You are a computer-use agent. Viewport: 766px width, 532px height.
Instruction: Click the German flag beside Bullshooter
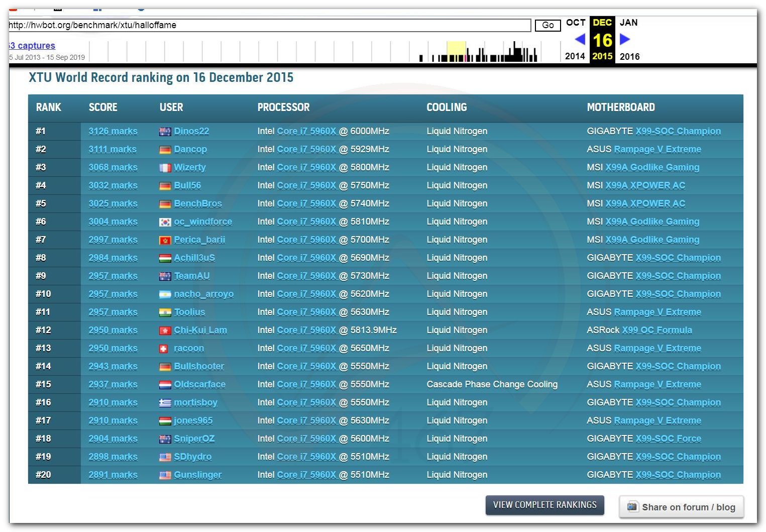coord(165,367)
